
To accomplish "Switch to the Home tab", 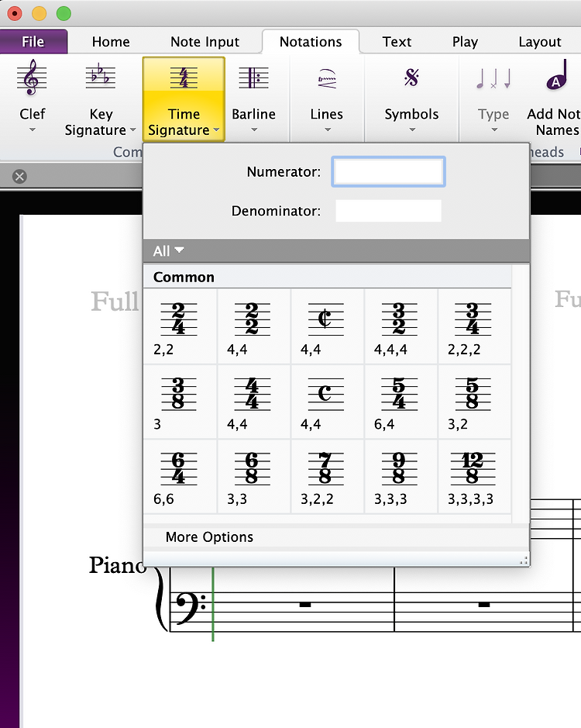I will tap(111, 42).
